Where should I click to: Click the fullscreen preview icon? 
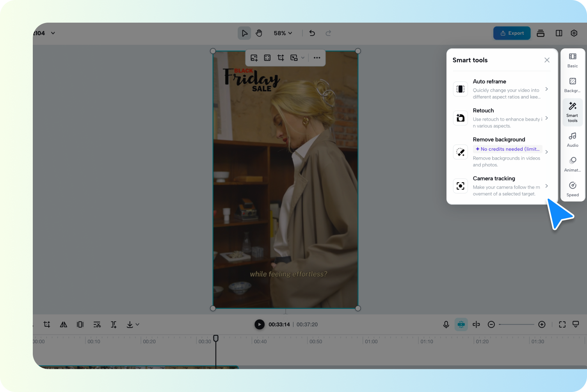(562, 324)
